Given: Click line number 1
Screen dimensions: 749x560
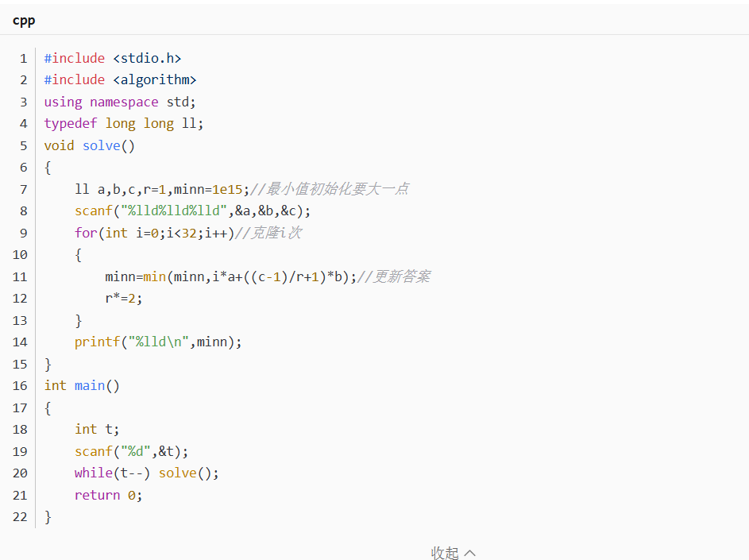Looking at the screenshot, I should (23, 59).
